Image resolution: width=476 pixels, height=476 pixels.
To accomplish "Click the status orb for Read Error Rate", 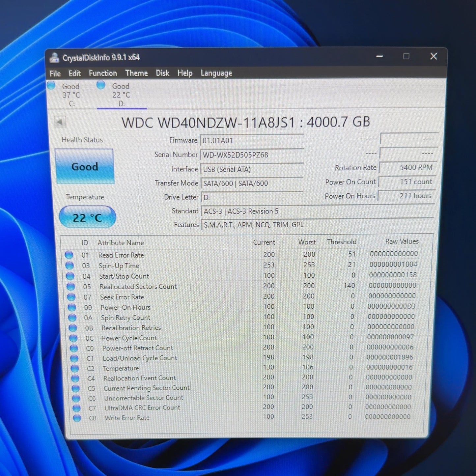I will click(x=69, y=255).
